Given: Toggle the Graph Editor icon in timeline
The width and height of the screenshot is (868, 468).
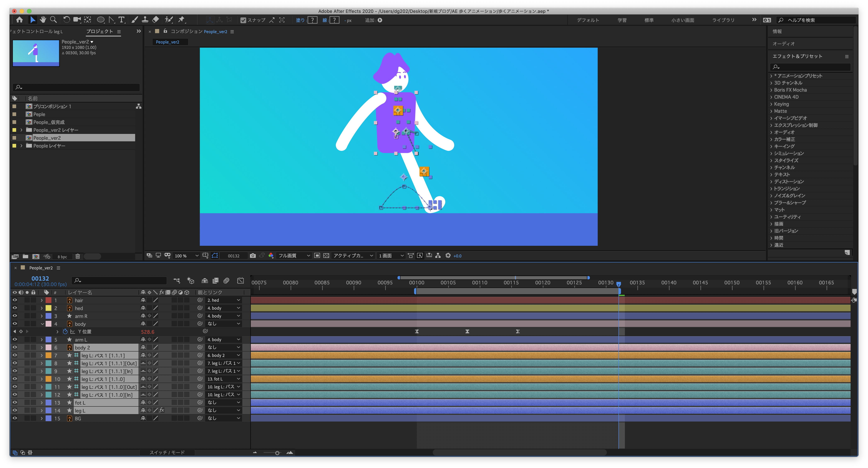Looking at the screenshot, I should coord(241,281).
